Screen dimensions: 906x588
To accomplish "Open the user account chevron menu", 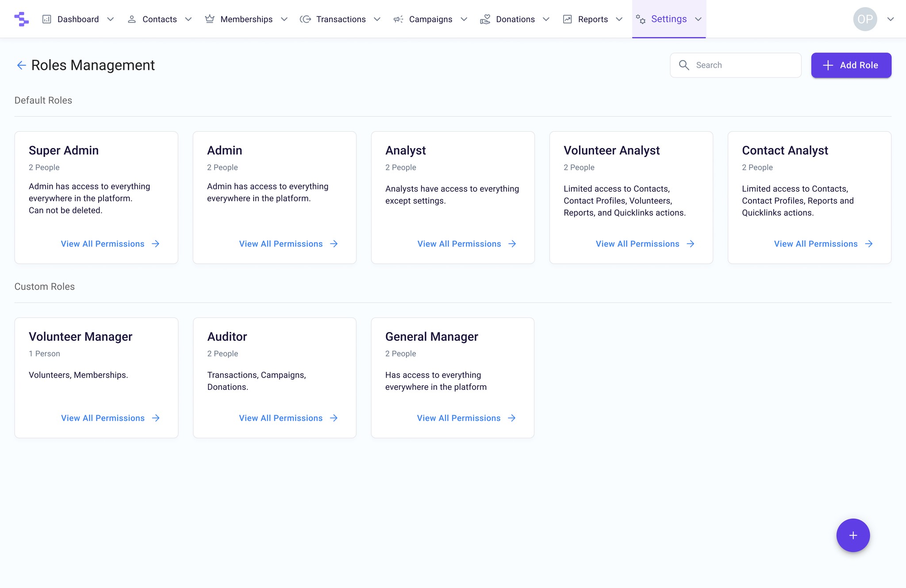I will [891, 19].
